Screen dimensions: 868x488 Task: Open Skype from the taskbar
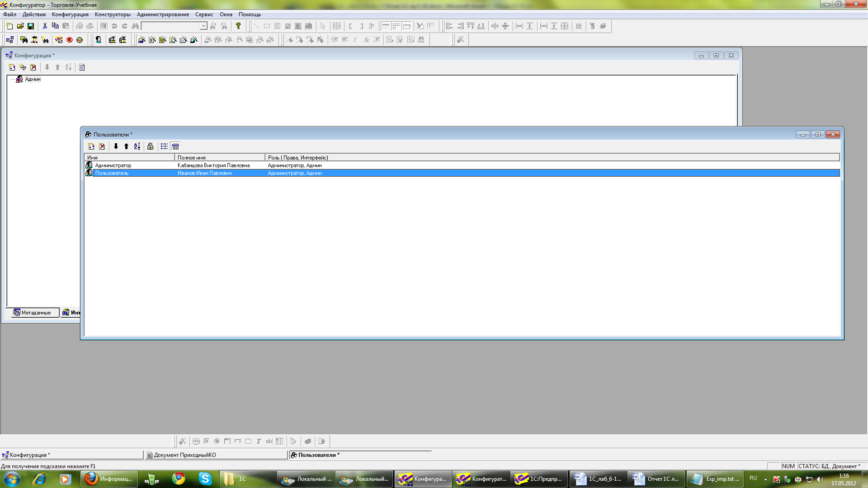205,479
